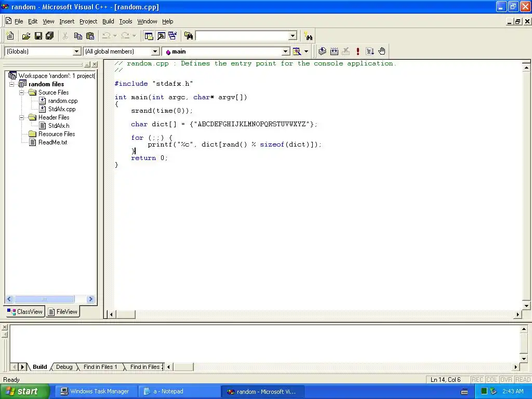
Task: Run program with red exclamation icon
Action: click(x=357, y=51)
